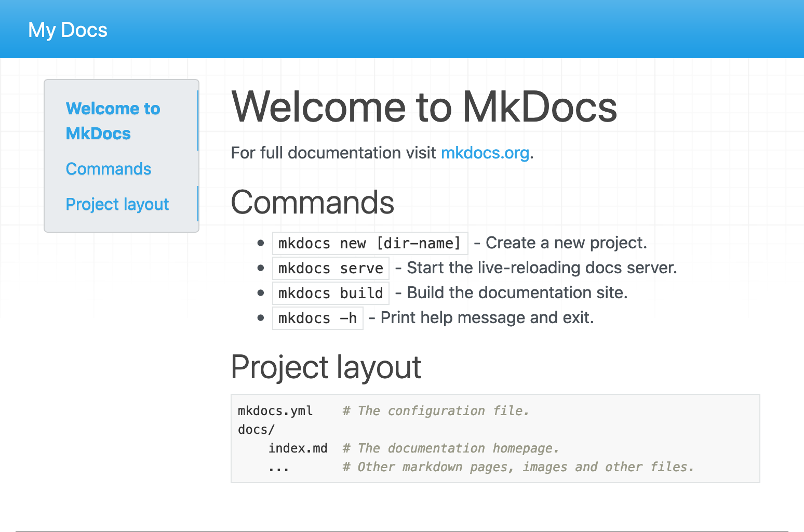
Task: Jump to Commands section from sidebar
Action: point(109,169)
